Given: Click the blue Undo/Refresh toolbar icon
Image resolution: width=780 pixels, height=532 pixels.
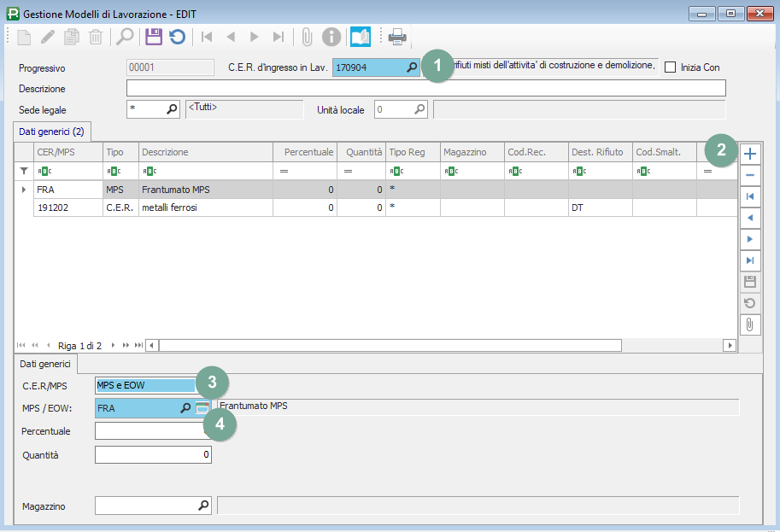Looking at the screenshot, I should point(177,37).
